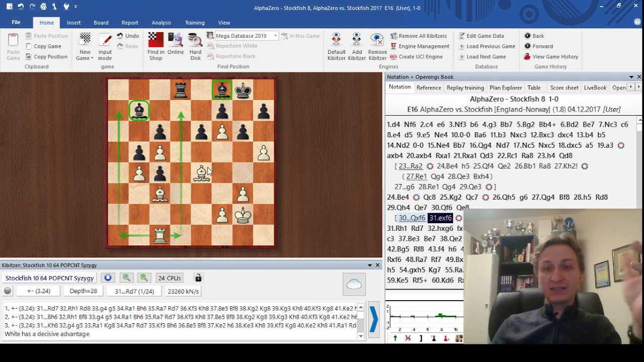The height and width of the screenshot is (362, 644).
Task: Select the Score sheet tab
Action: pos(564,87)
